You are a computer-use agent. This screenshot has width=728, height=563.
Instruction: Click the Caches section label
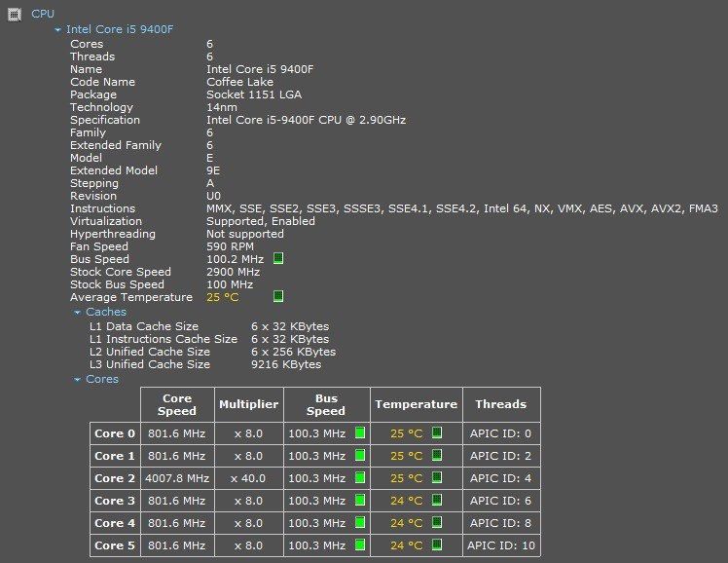point(106,312)
